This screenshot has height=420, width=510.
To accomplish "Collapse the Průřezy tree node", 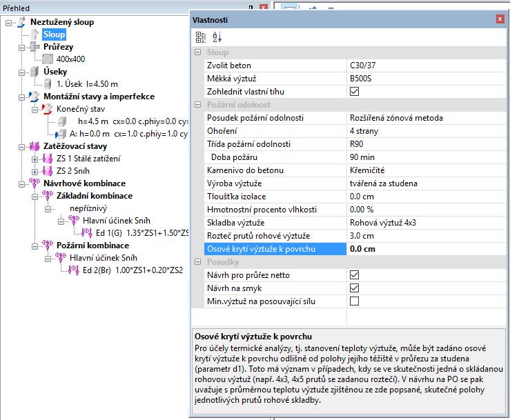I will pos(21,48).
